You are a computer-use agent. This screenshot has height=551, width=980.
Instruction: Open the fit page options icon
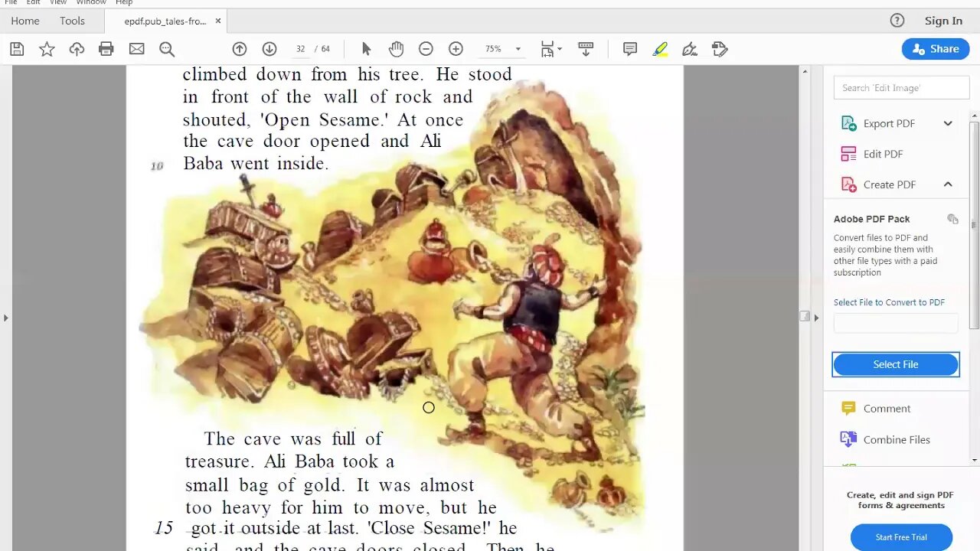(550, 49)
